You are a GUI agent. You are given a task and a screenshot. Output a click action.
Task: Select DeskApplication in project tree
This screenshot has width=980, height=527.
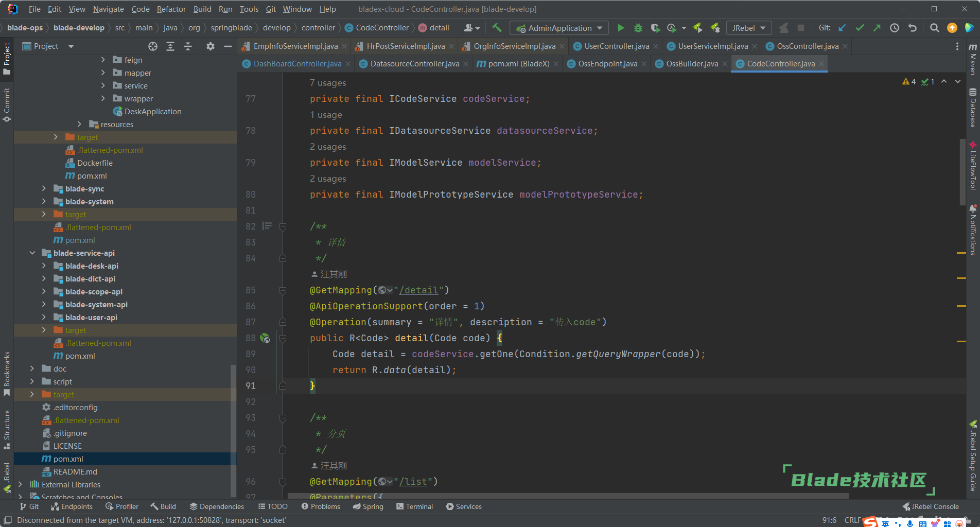point(153,112)
